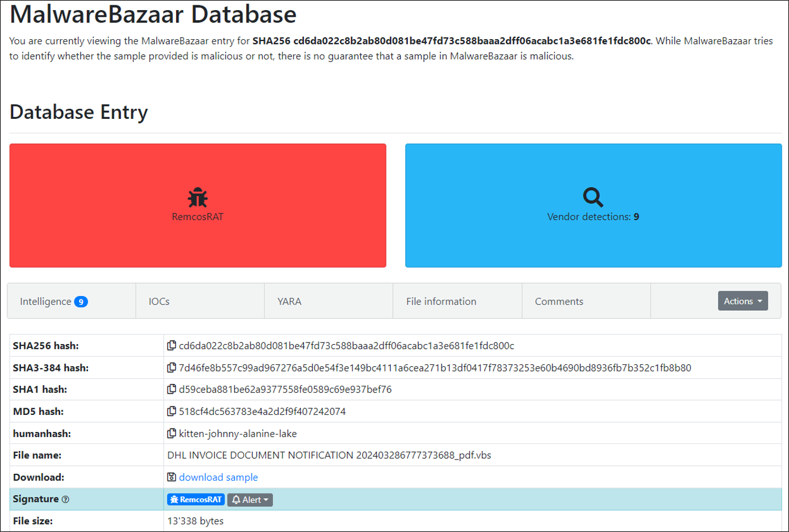Click the SHA3-384 hash: row label
This screenshot has width=789, height=532.
(x=51, y=367)
